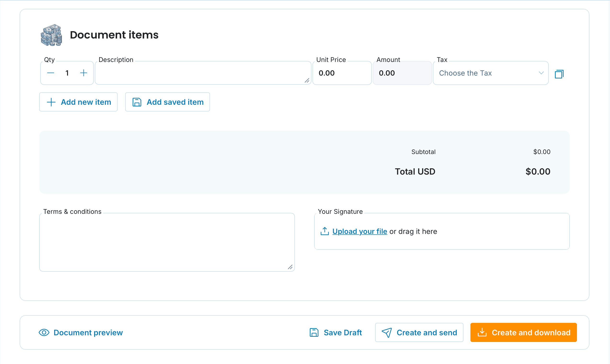Open Document preview
610x364 pixels.
pos(81,332)
